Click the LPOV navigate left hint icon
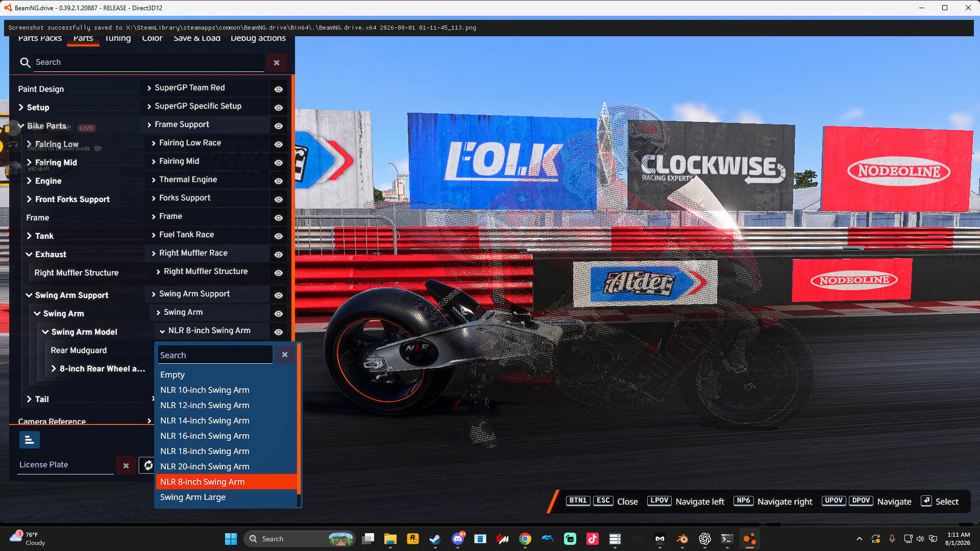Viewport: 980px width, 551px height. 659,501
